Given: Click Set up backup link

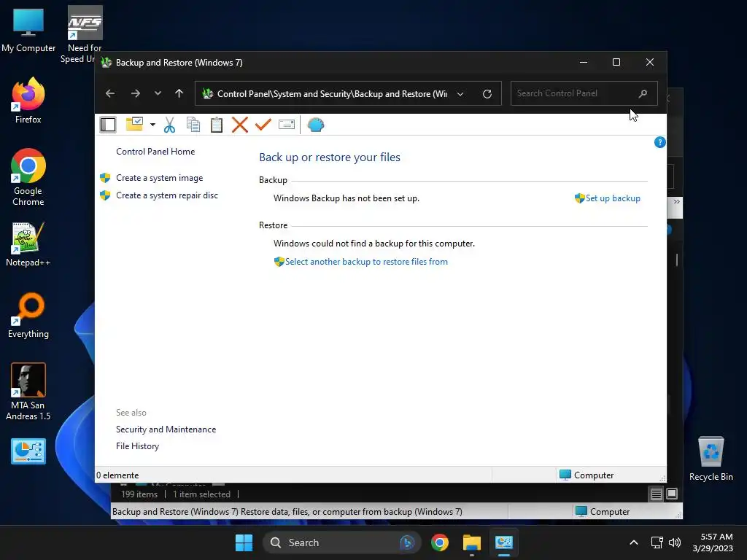Looking at the screenshot, I should pos(613,198).
